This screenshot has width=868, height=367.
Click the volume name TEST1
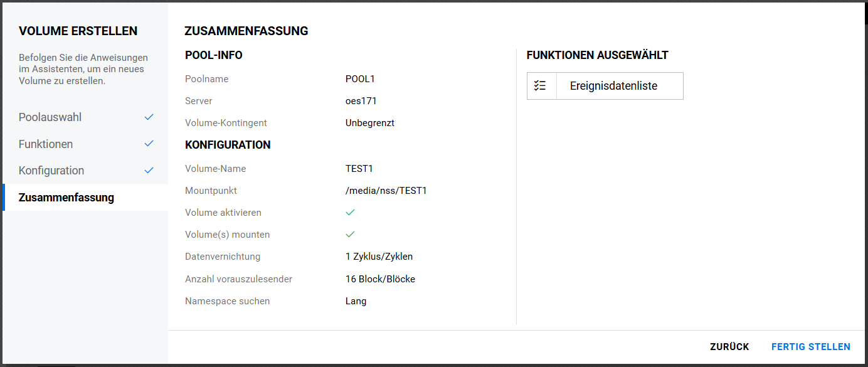pos(359,169)
